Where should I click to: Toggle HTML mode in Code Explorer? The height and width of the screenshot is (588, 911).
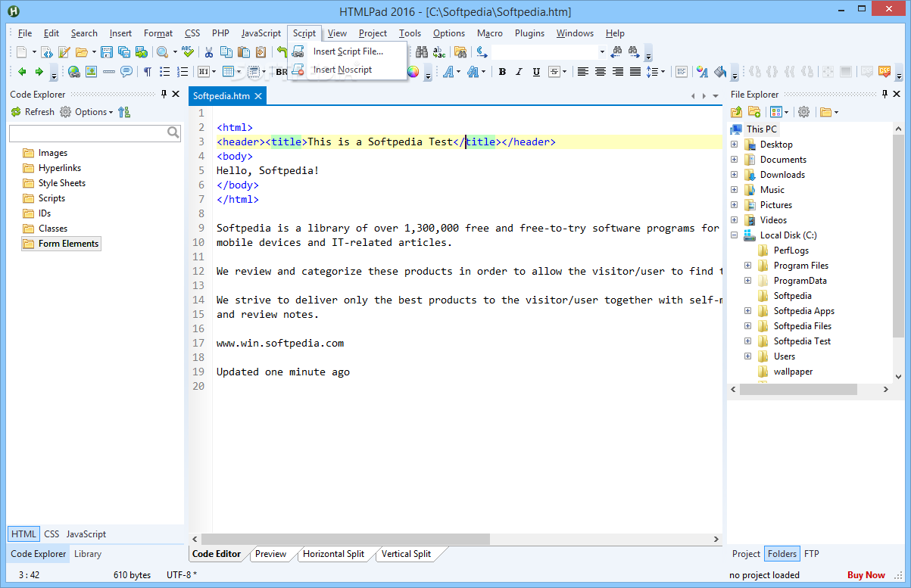[x=23, y=534]
